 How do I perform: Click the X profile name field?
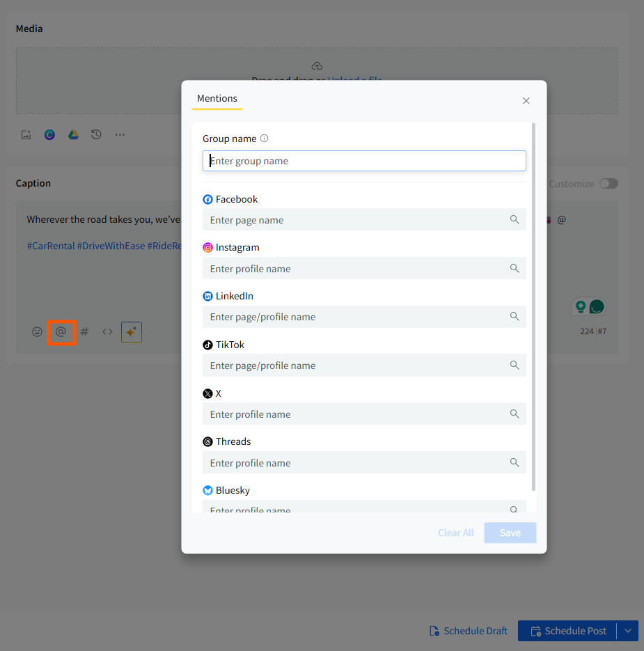click(364, 414)
